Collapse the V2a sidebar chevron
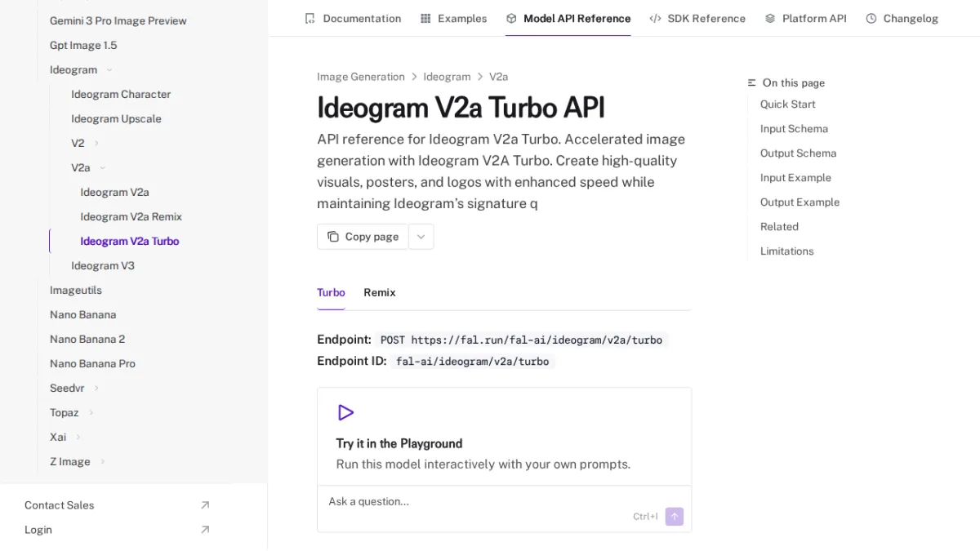Viewport: 980px width, 551px height. pos(102,168)
